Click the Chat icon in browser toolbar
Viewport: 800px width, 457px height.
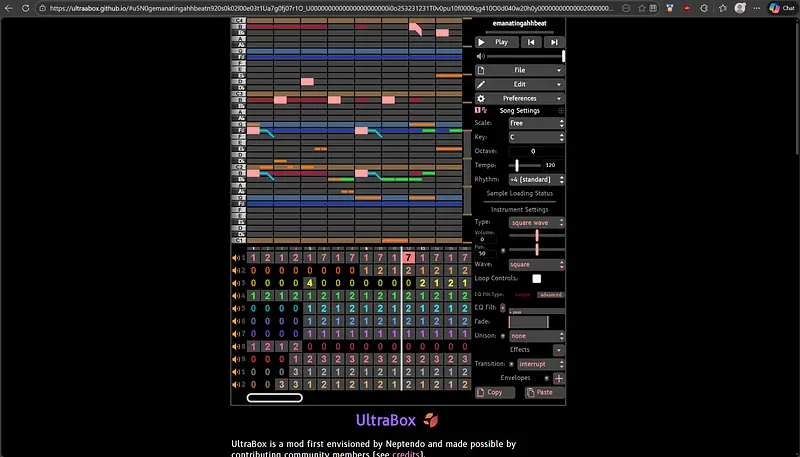click(x=781, y=7)
